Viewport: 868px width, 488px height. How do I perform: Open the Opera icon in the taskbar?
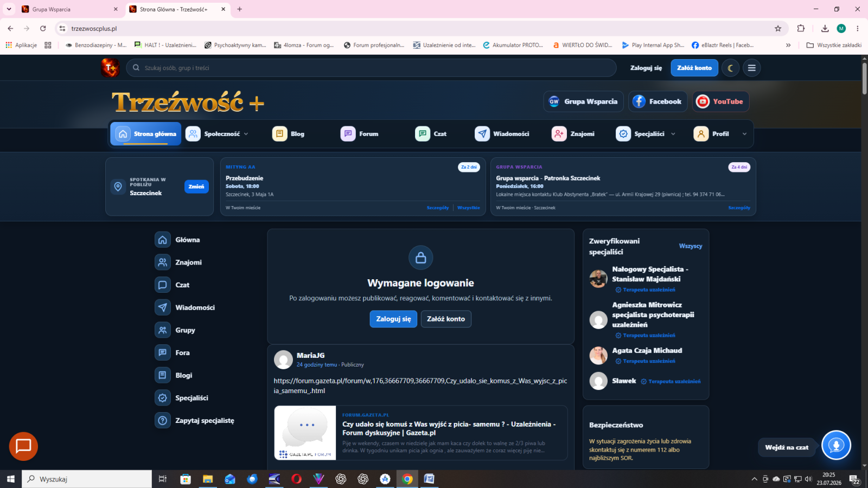pos(296,479)
